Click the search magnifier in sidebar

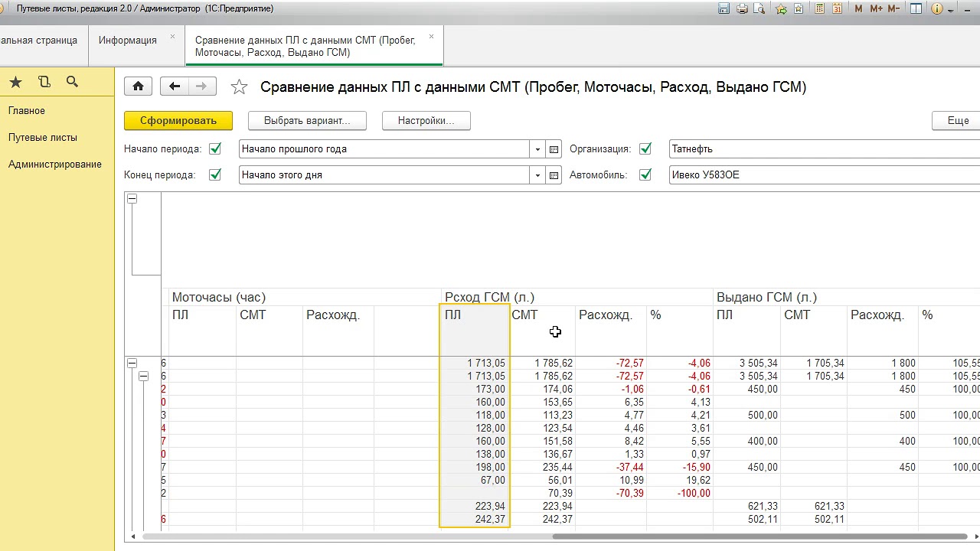(x=72, y=83)
